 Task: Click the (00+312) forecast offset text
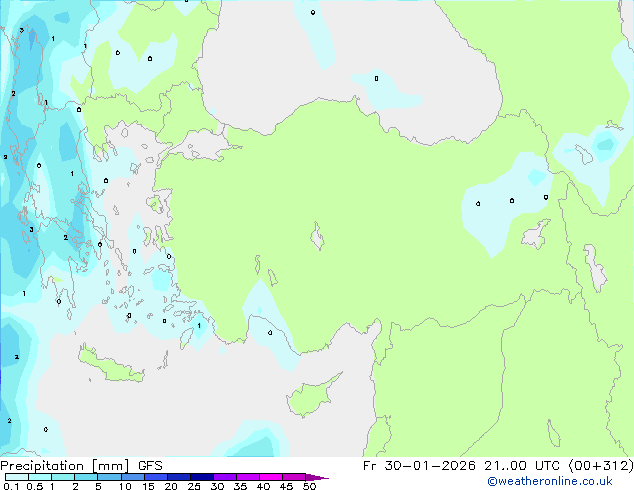tap(601, 466)
